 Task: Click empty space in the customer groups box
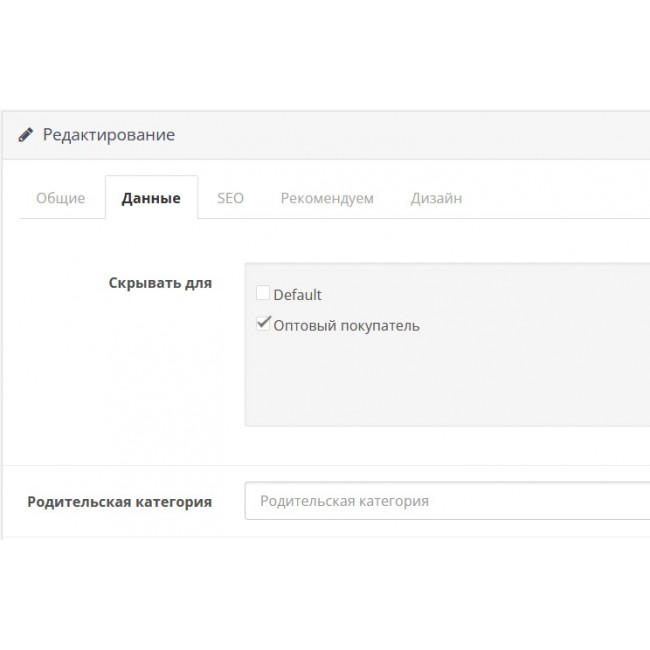[x=450, y=385]
